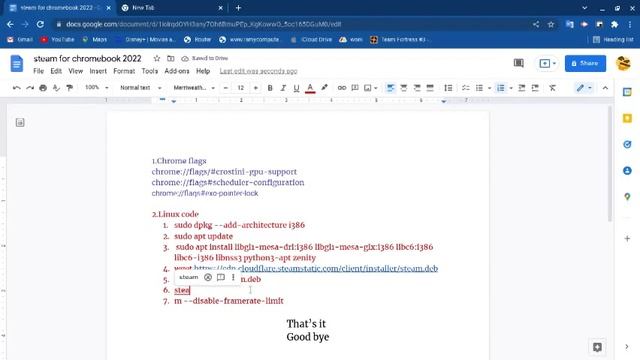
Task: Click the font size 12 field
Action: click(x=241, y=88)
